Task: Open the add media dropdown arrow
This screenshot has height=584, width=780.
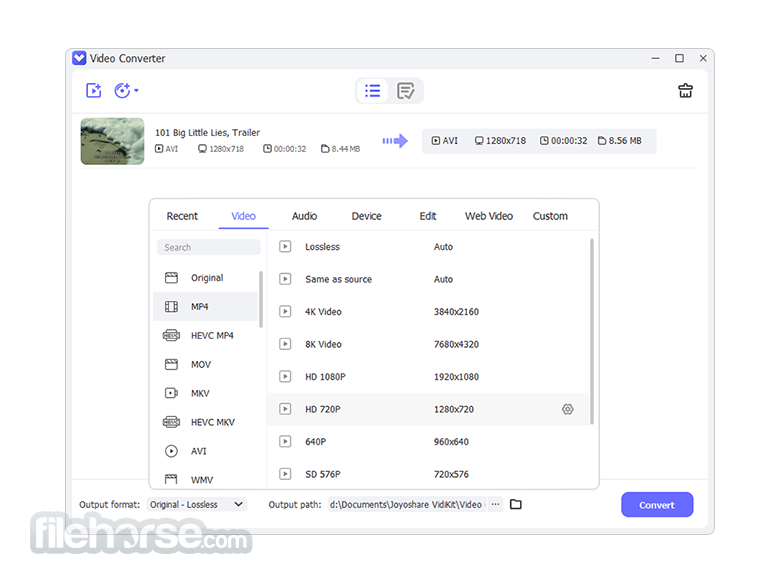Action: point(136,91)
